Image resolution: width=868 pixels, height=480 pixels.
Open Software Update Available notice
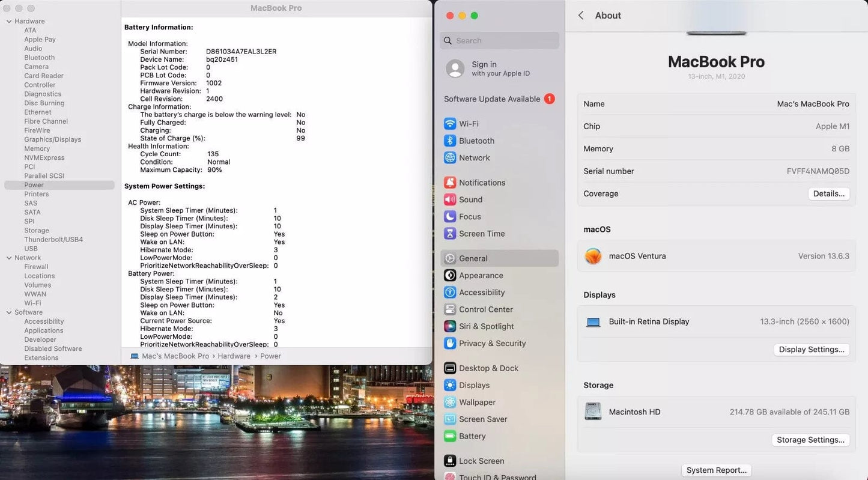point(499,99)
